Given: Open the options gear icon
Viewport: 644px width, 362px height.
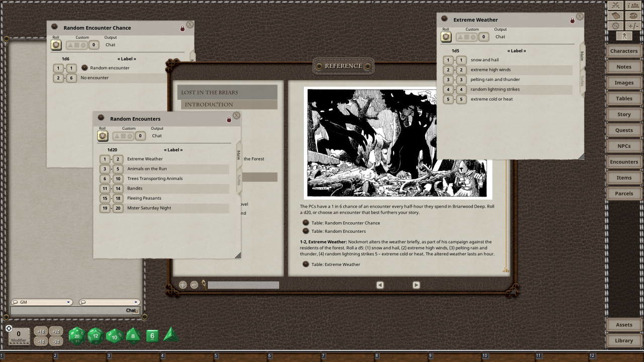Looking at the screenshot, I should pos(615,26).
